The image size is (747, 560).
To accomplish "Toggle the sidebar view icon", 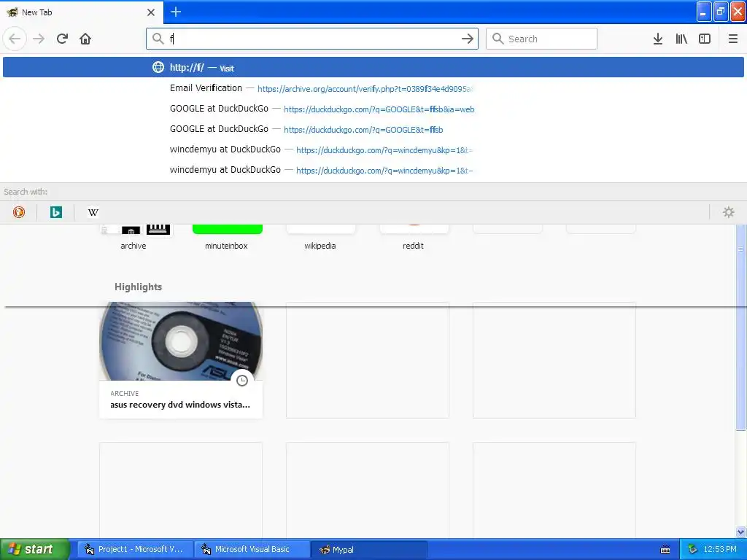I will (x=705, y=39).
